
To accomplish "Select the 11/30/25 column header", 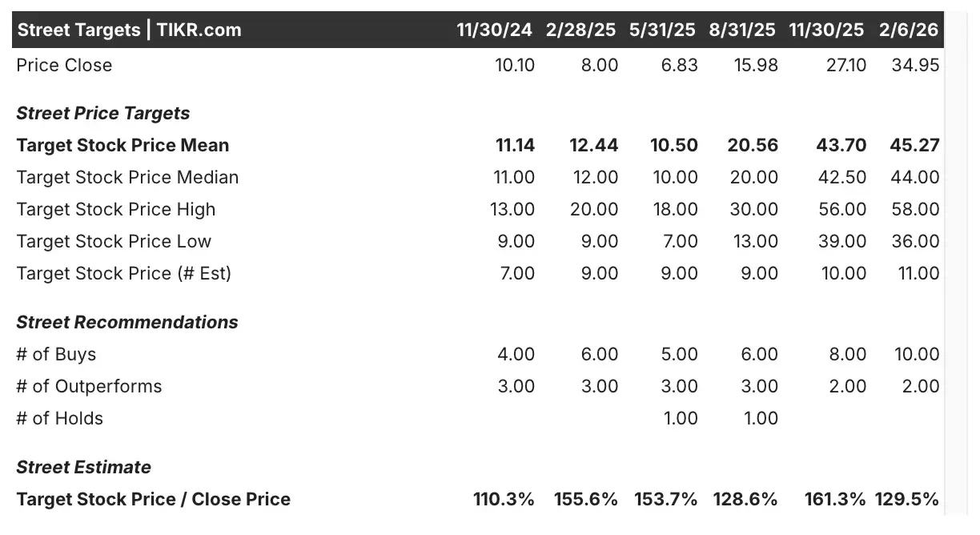I will click(x=827, y=30).
